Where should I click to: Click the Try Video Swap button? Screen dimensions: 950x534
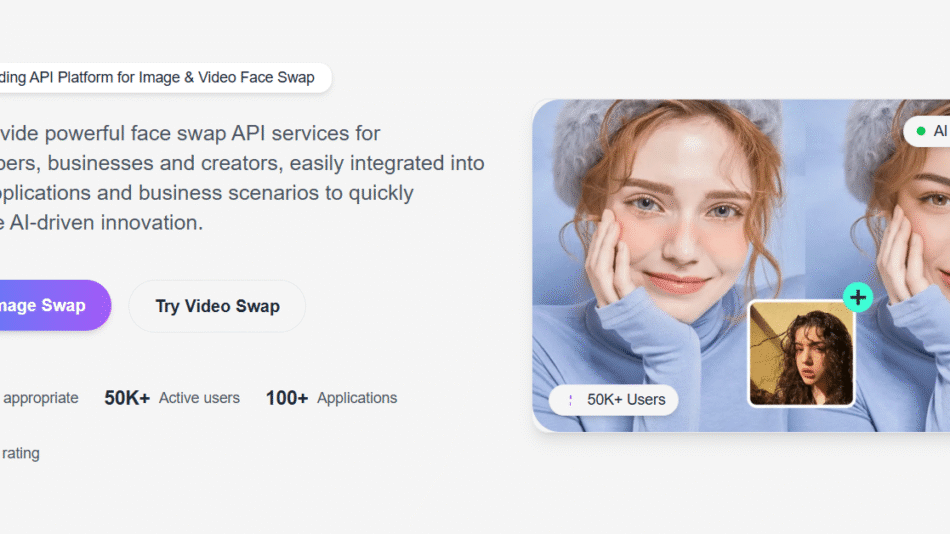click(x=217, y=306)
